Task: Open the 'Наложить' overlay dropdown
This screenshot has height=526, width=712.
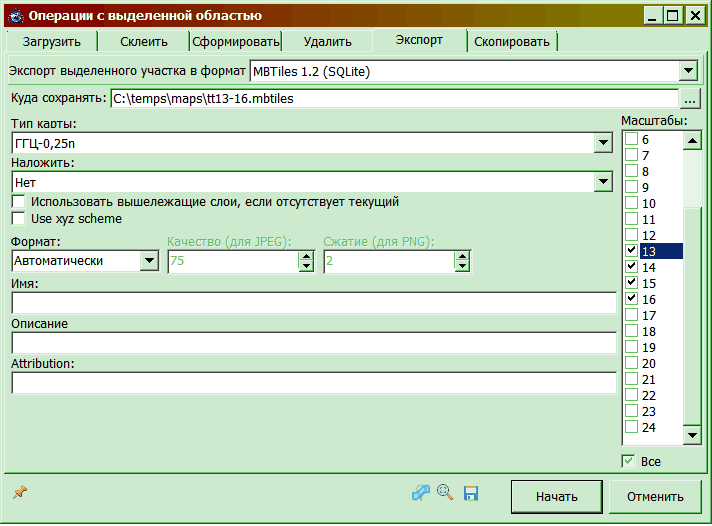Action: pos(603,182)
